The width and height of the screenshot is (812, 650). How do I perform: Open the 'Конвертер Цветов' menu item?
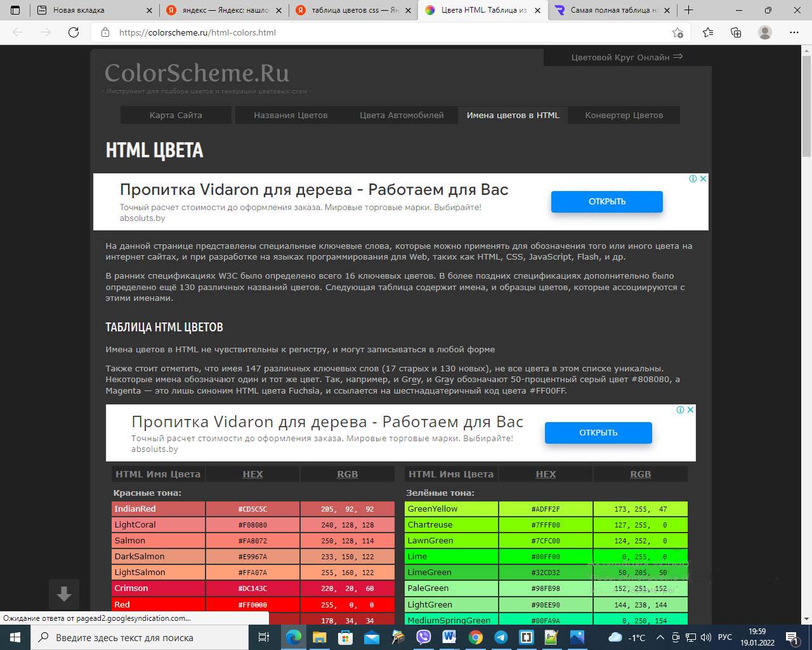[624, 115]
